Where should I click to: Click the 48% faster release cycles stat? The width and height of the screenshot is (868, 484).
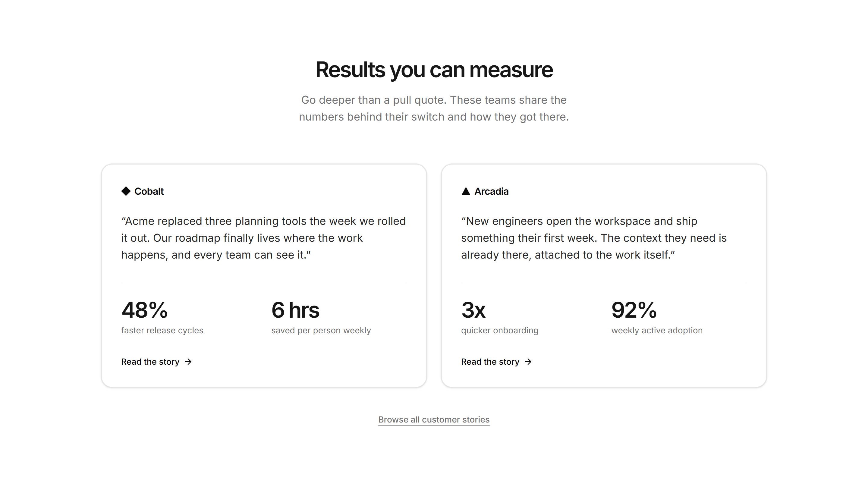162,317
